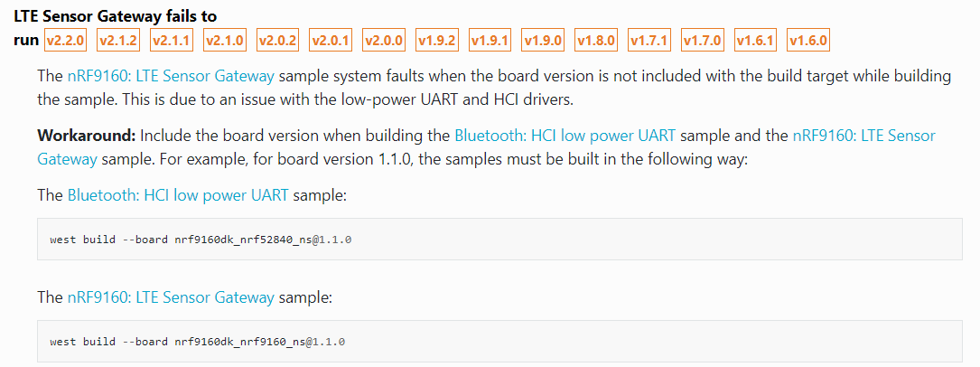Screen dimensions: 980x367
Task: Select the v1.6.0 version tag
Action: [x=808, y=41]
